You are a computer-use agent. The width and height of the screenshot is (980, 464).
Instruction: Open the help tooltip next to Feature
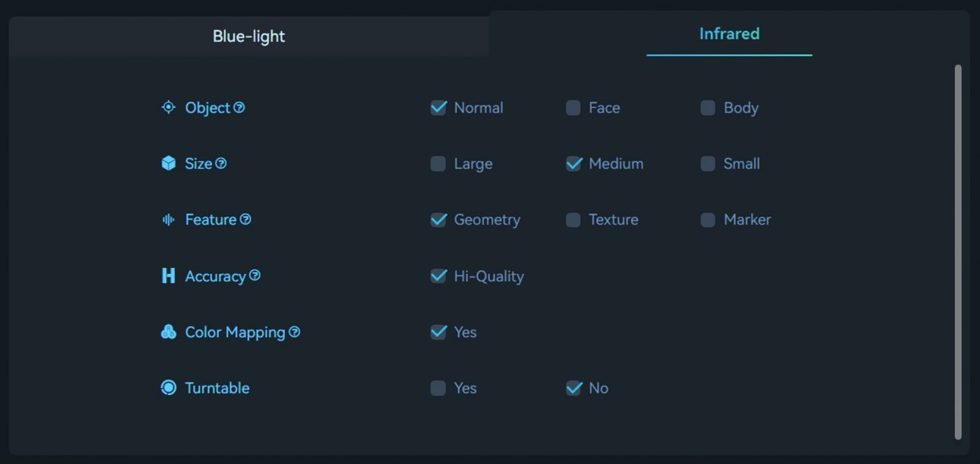coord(246,219)
